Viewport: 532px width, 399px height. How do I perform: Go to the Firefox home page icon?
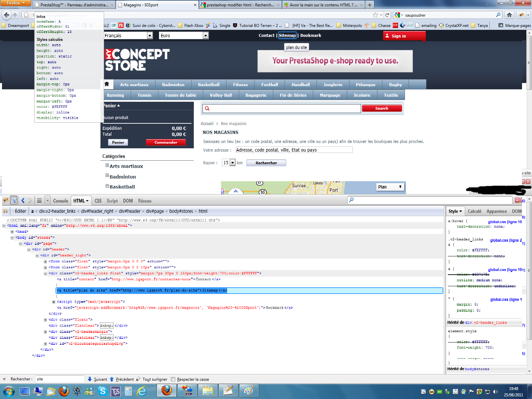click(509, 15)
